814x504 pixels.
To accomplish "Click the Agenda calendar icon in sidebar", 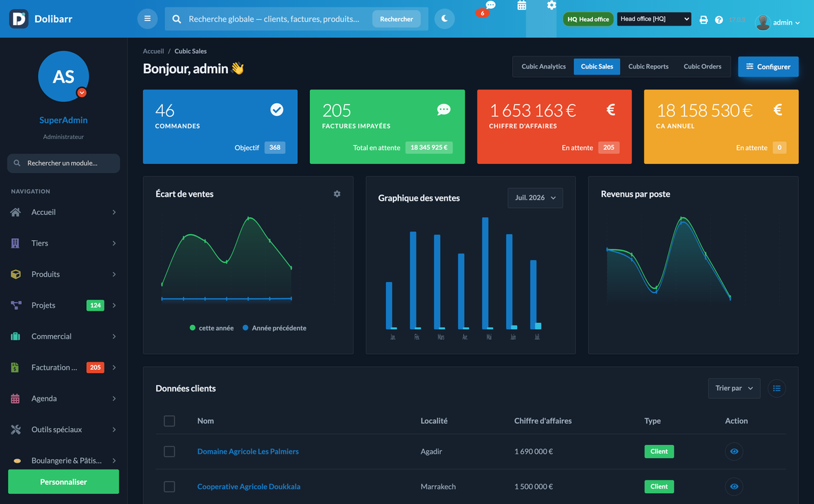I will [x=16, y=399].
